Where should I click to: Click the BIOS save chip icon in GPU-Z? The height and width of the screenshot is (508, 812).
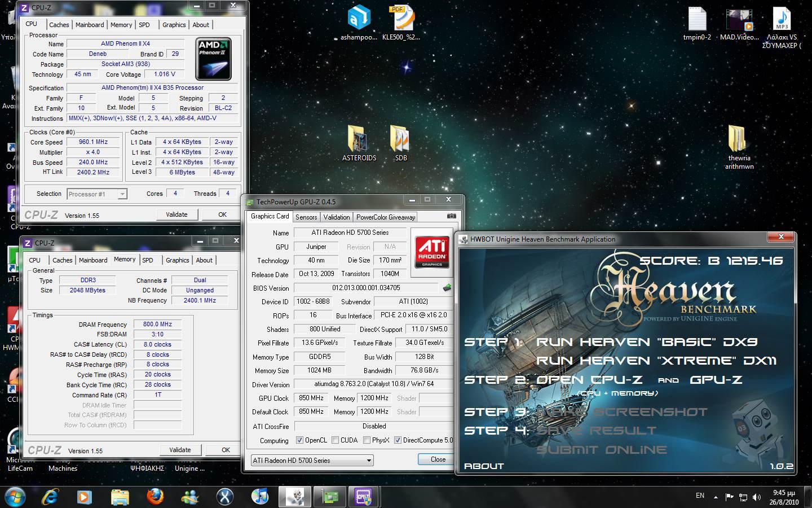[x=447, y=288]
